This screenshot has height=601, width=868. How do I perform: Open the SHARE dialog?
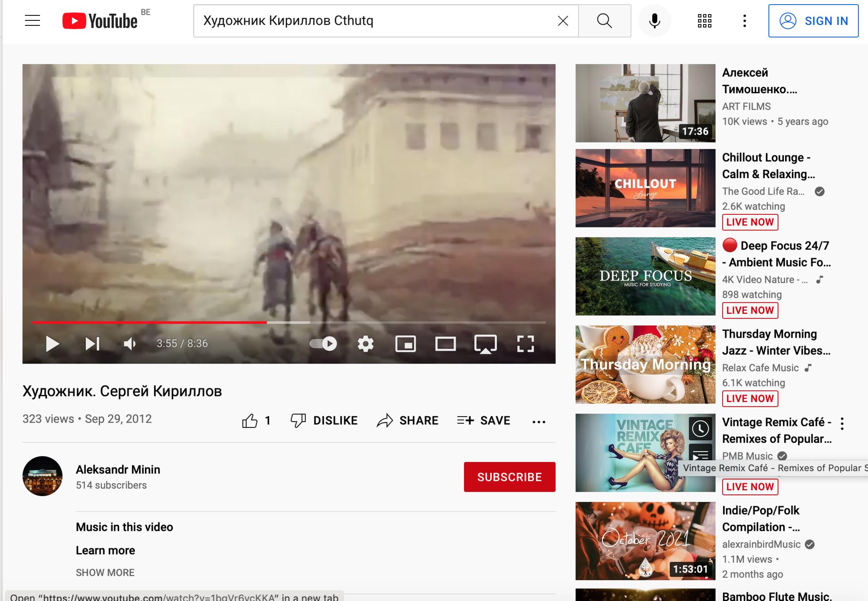(x=407, y=421)
